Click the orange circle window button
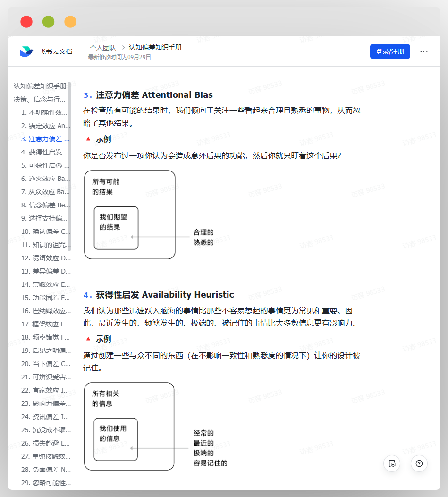This screenshot has height=497, width=448. tap(70, 22)
